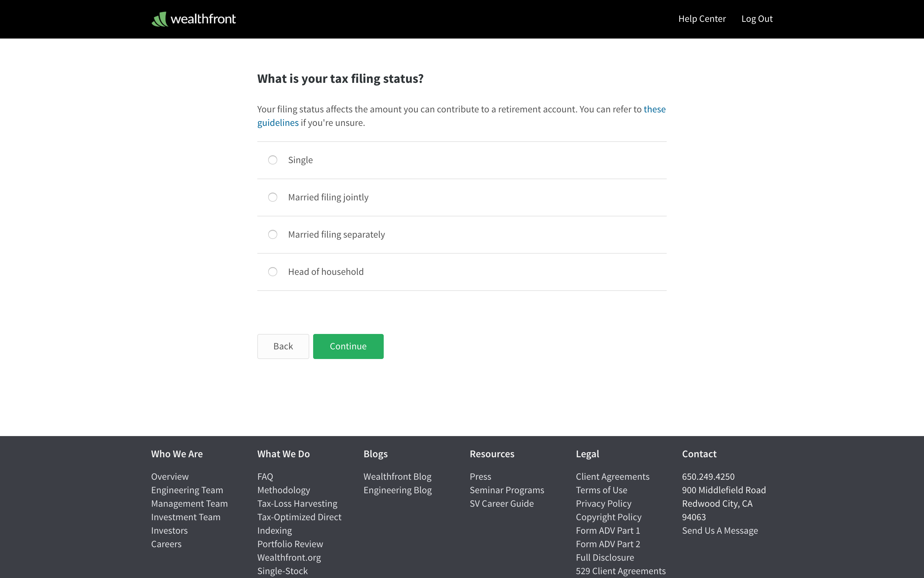924x578 pixels.
Task: Click the Head of household label
Action: pyautogui.click(x=326, y=272)
